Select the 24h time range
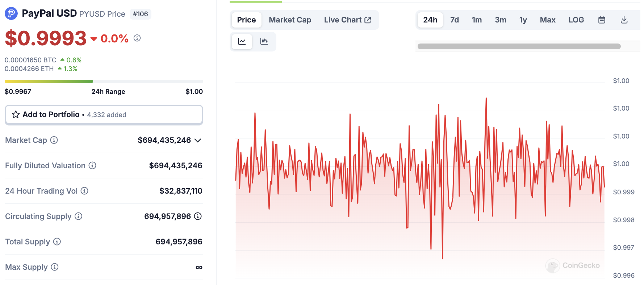Screen dimensions: 644x285 tap(430, 20)
